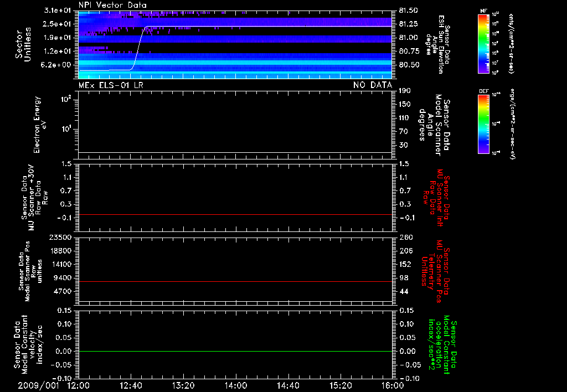
Task: Click the 12:40 time axis label
Action: (x=131, y=385)
